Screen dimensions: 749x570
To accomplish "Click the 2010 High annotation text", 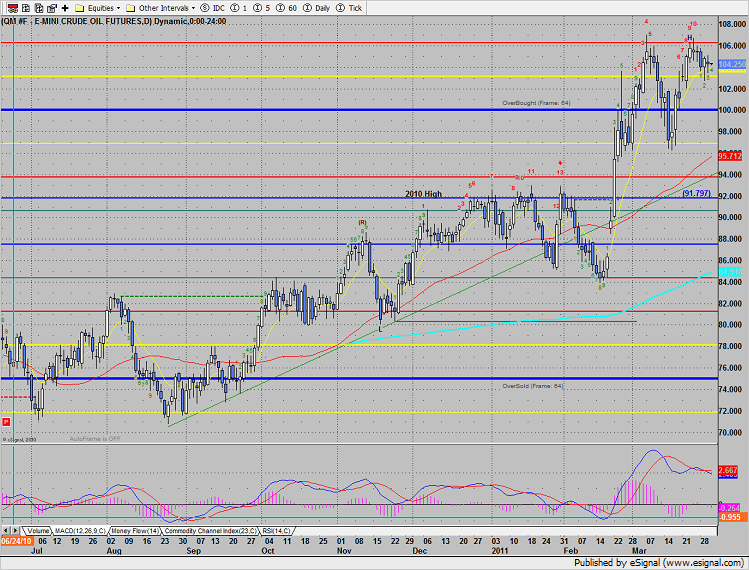I will 423,194.
